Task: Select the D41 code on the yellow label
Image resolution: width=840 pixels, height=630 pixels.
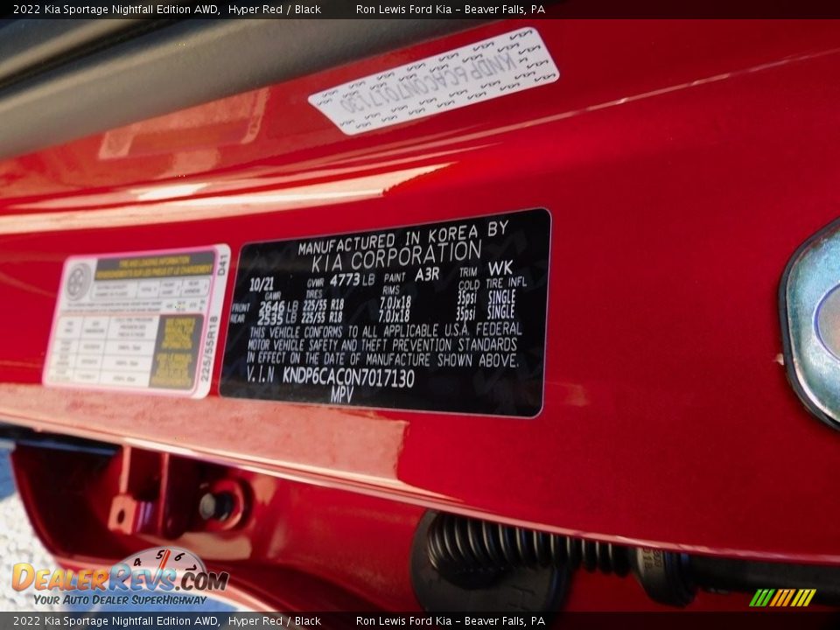Action: point(220,265)
